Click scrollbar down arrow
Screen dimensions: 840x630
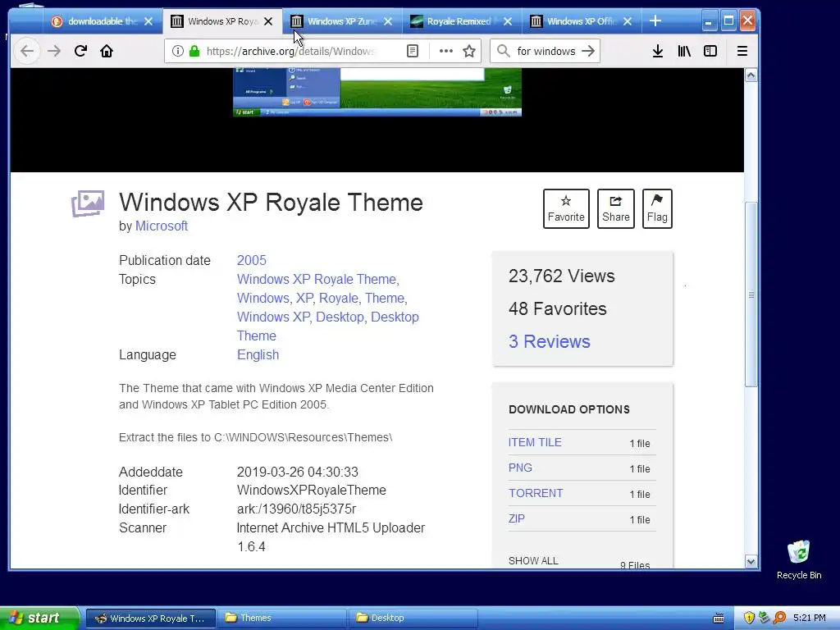click(x=751, y=561)
